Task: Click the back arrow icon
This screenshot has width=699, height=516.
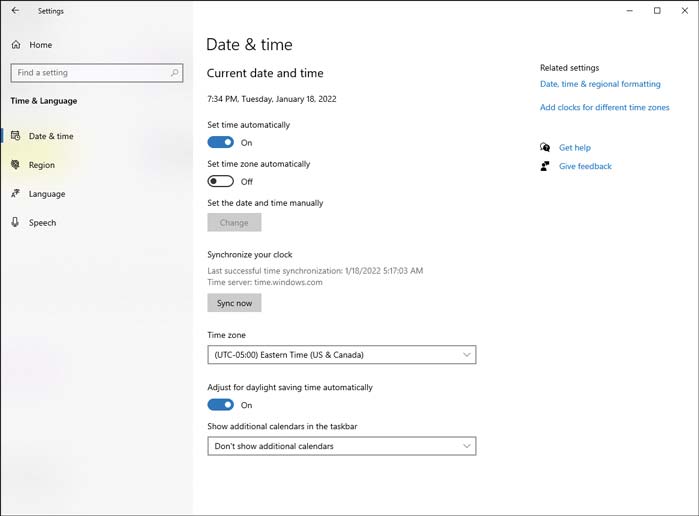Action: [16, 10]
